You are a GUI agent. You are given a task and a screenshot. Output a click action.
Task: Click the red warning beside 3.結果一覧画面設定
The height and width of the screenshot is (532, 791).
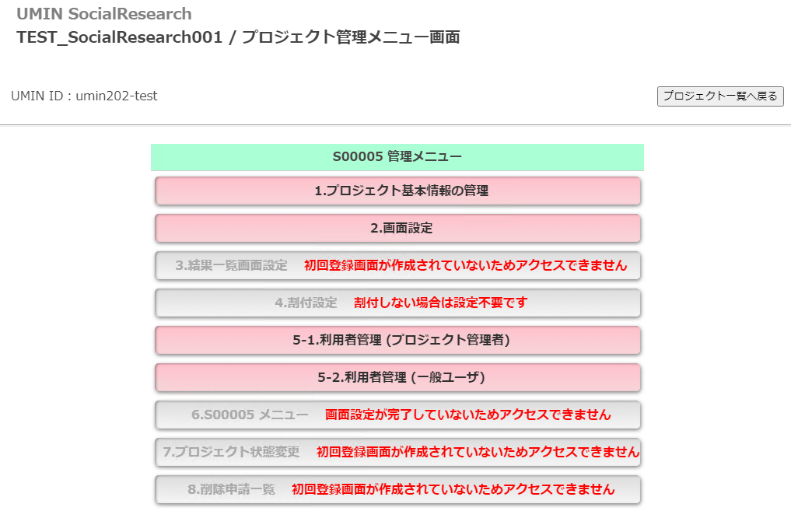point(465,265)
